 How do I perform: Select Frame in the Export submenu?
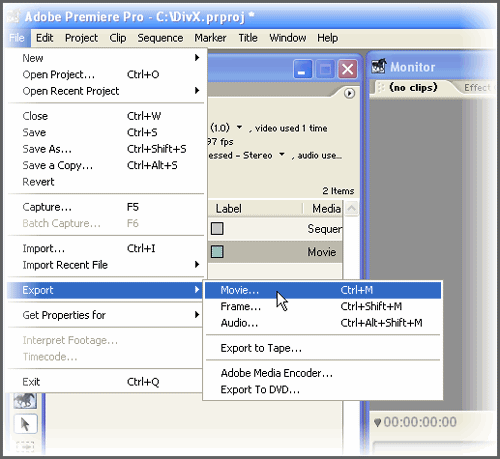click(323, 306)
